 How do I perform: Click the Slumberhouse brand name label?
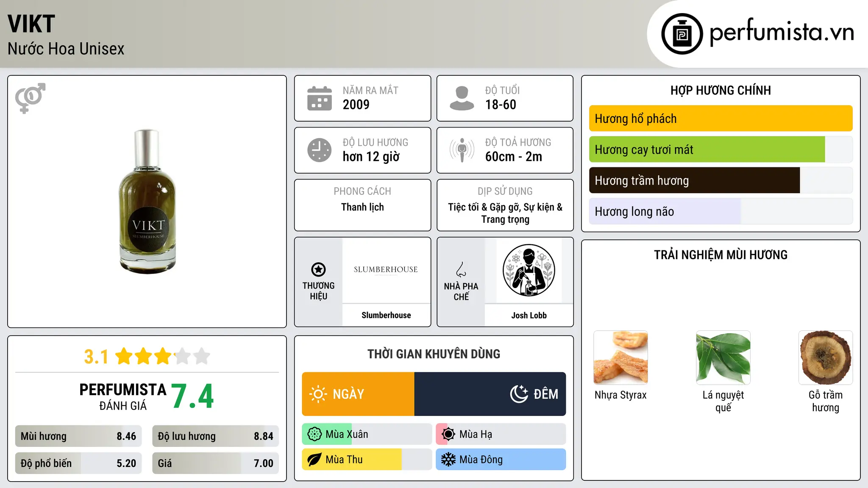386,315
